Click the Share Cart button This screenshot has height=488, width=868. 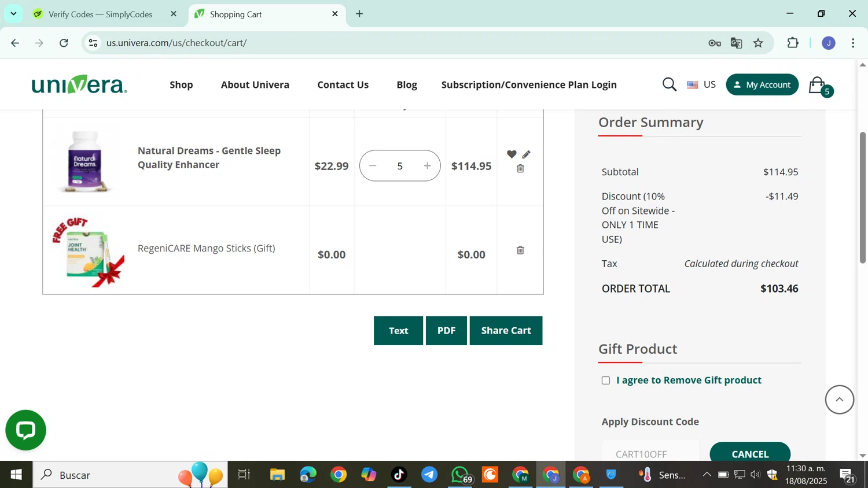[506, 331]
